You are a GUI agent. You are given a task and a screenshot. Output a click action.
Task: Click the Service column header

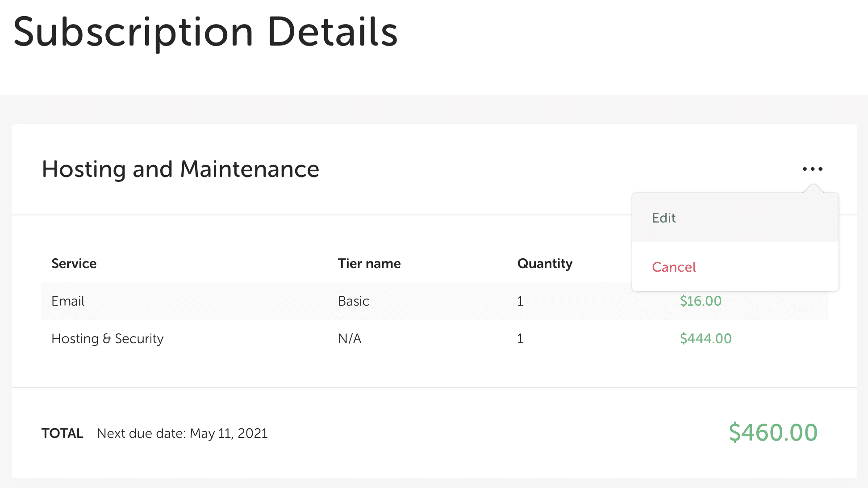point(74,264)
